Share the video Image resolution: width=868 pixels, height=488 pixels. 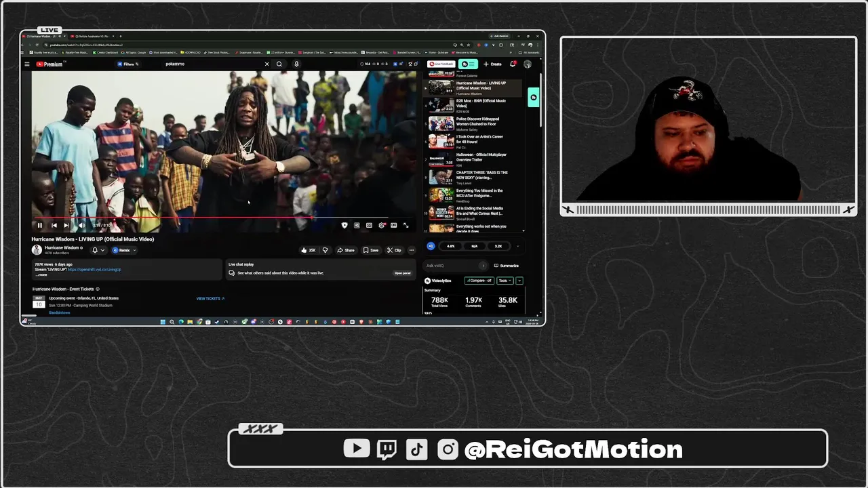[x=346, y=250]
